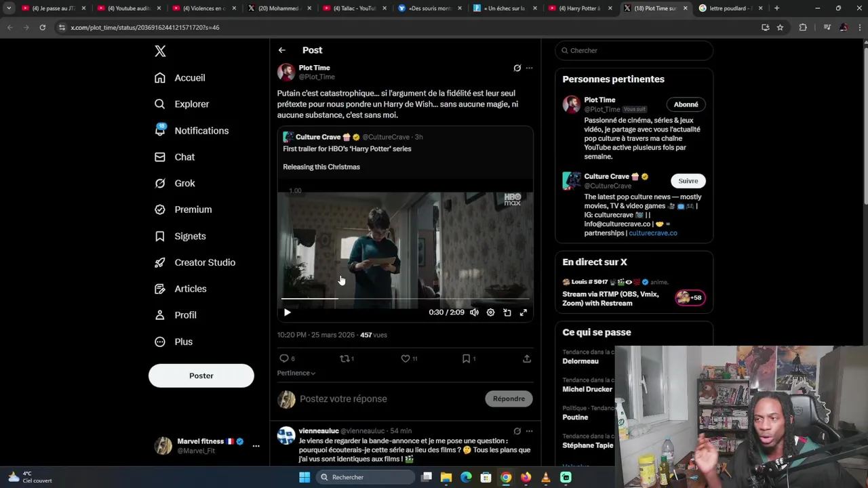868x488 pixels.
Task: Open Marvel fitness account menu dots
Action: [x=256, y=446]
